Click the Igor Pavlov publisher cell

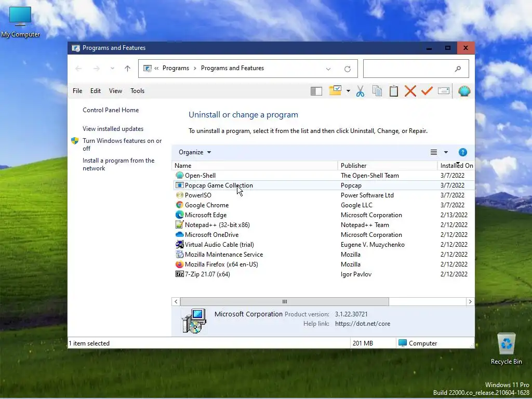356,274
